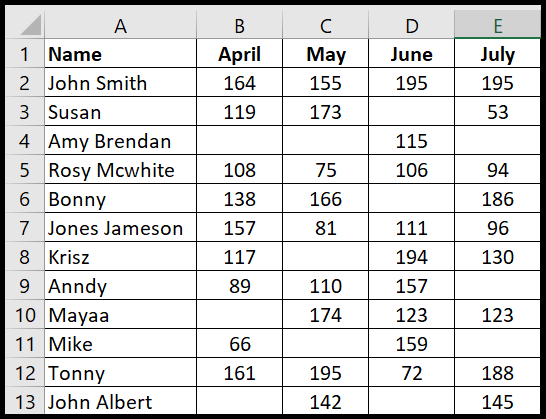546x419 pixels.
Task: Select the highlighted column E header
Action: tap(498, 24)
